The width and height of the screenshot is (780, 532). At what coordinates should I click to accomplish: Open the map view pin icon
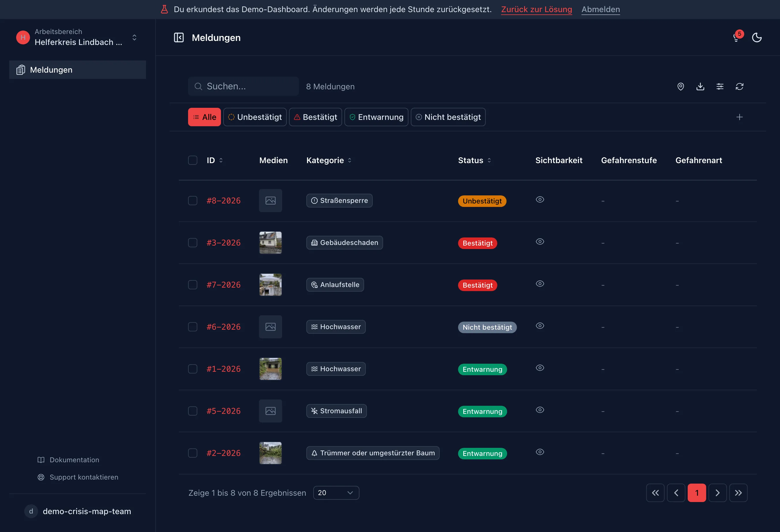(681, 86)
